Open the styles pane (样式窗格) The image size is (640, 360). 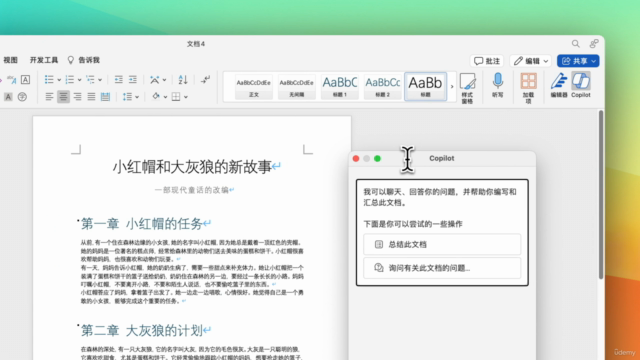(467, 88)
